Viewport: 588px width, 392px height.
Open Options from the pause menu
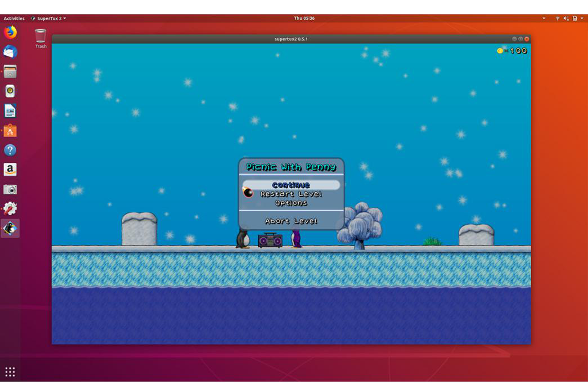pyautogui.click(x=291, y=203)
